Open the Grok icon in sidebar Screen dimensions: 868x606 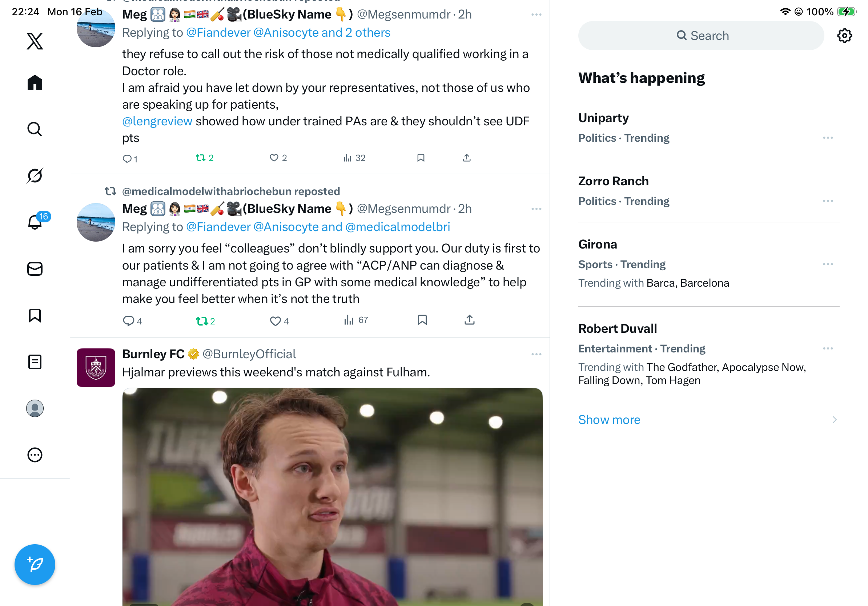coord(35,176)
